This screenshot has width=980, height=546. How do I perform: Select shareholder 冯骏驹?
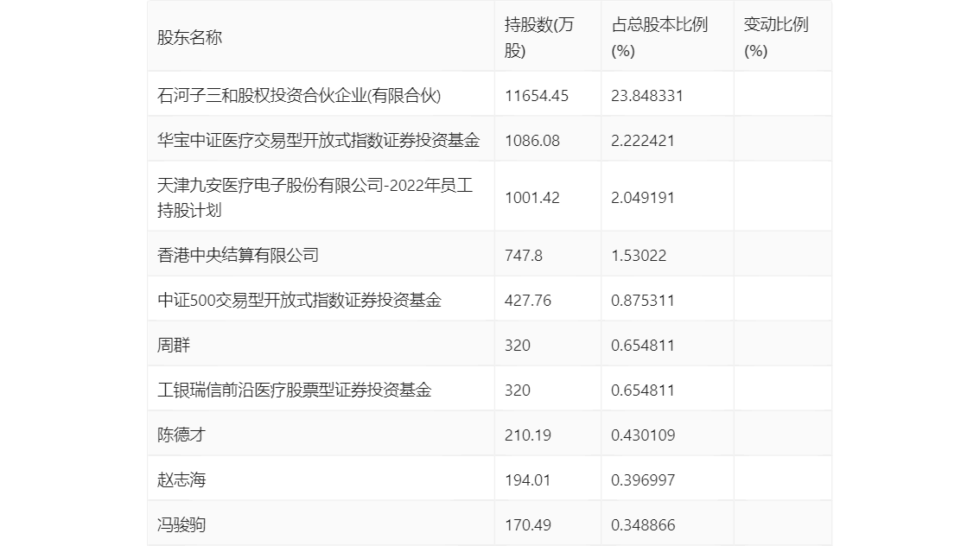coord(181,525)
